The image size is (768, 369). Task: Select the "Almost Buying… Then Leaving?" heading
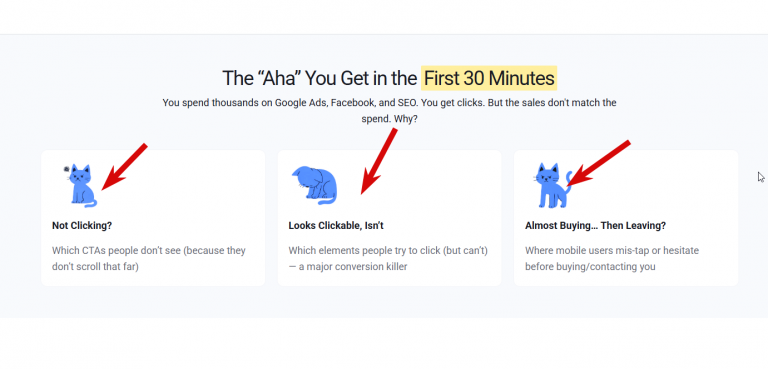pyautogui.click(x=596, y=226)
